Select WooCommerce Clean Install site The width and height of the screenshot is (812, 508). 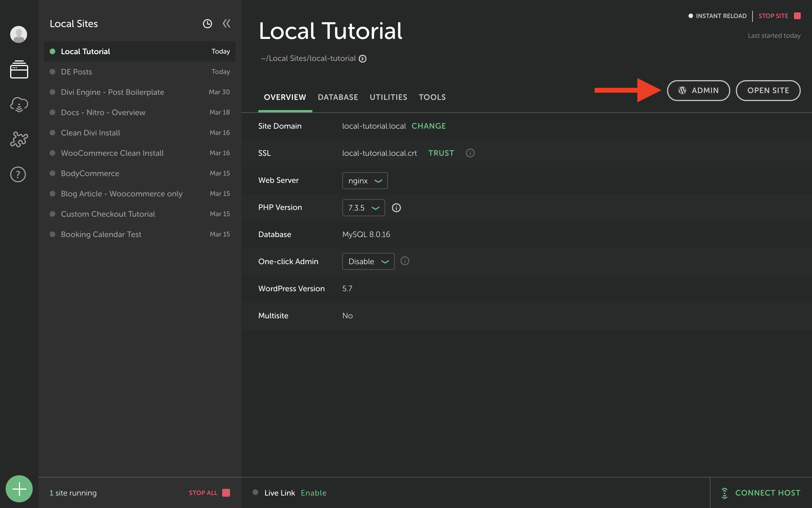[x=140, y=153]
